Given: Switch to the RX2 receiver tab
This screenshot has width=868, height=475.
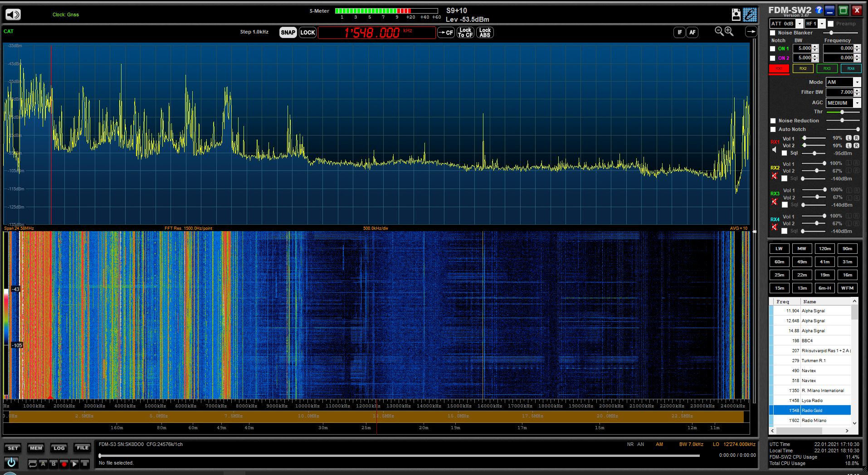Looking at the screenshot, I should point(803,68).
